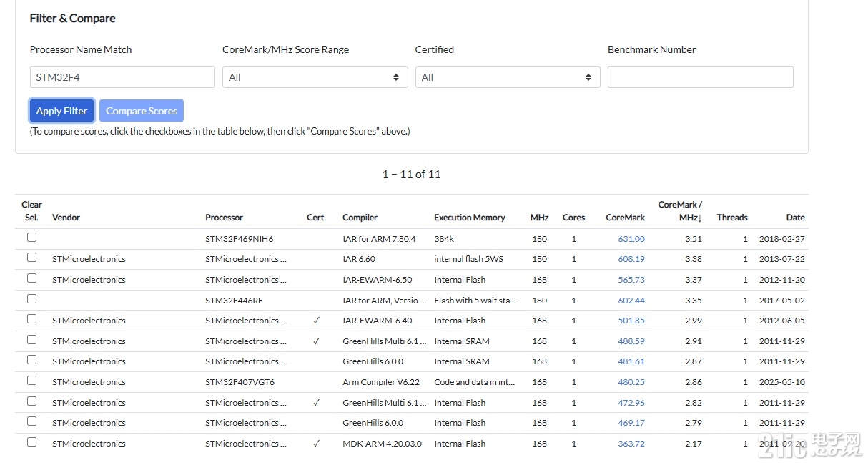Tick the checkbox for CoreMark 469.17 row
The image size is (868, 463).
(31, 421)
